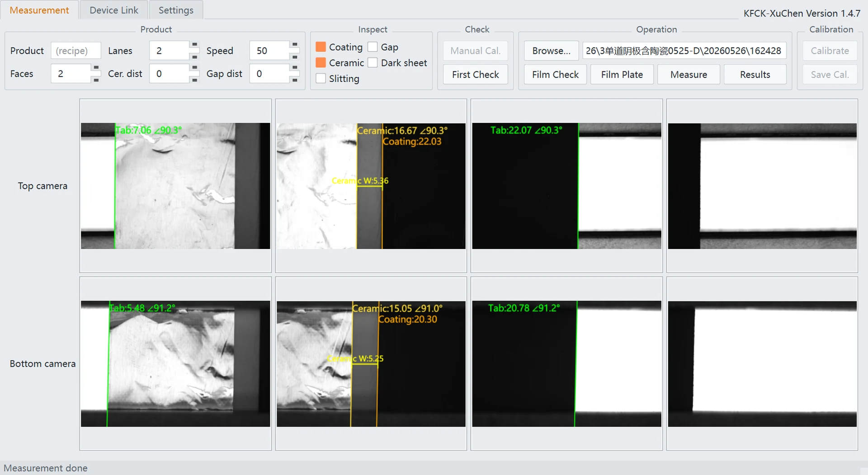Image resolution: width=868 pixels, height=475 pixels.
Task: Decrease the Lanes value
Action: [194, 56]
